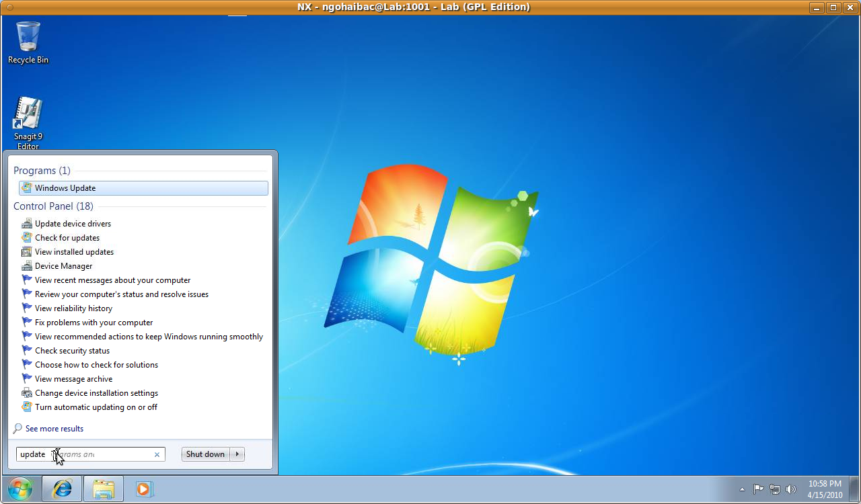The image size is (861, 504).
Task: Choose 'Fix problems with your computer'
Action: coord(93,323)
